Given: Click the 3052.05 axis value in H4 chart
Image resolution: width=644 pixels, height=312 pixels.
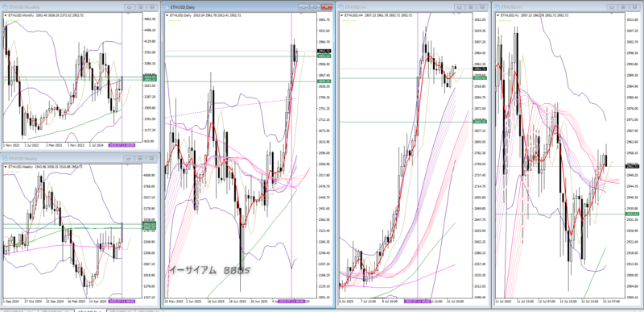Looking at the screenshot, I should tap(481, 19).
